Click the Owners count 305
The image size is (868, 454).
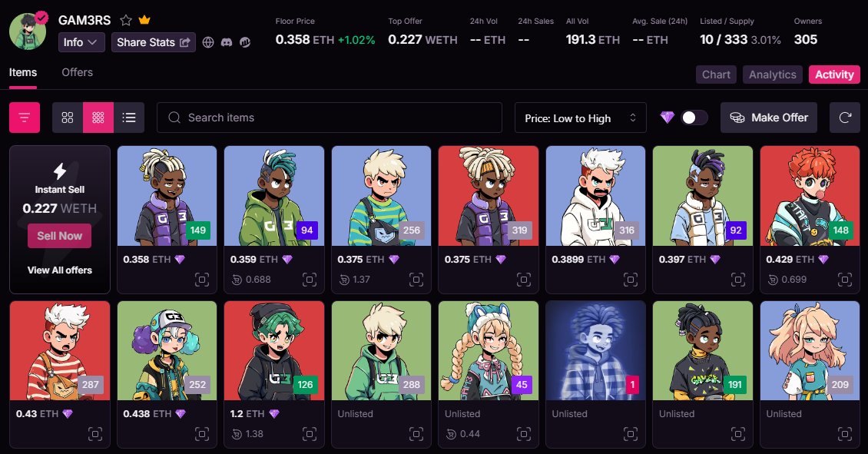806,40
